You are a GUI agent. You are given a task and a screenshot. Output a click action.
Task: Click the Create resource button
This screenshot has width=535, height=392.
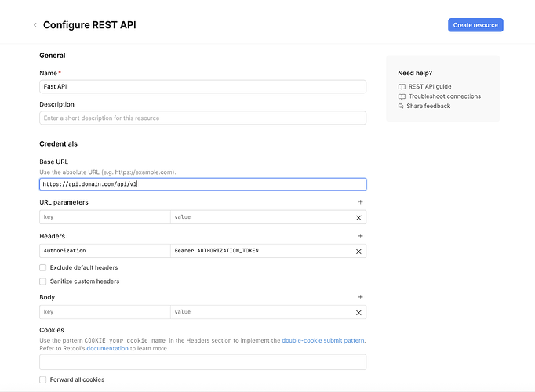pos(475,25)
